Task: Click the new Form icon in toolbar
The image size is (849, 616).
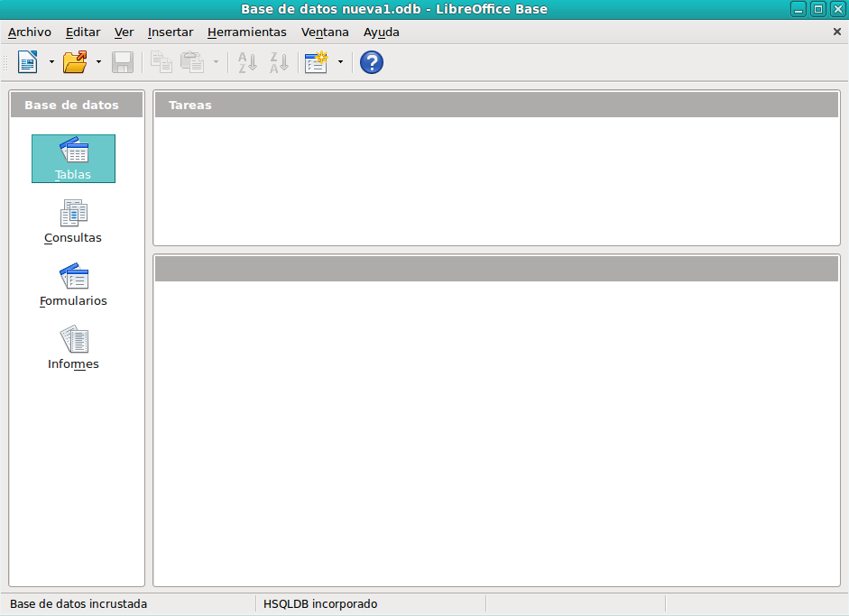Action: (316, 62)
